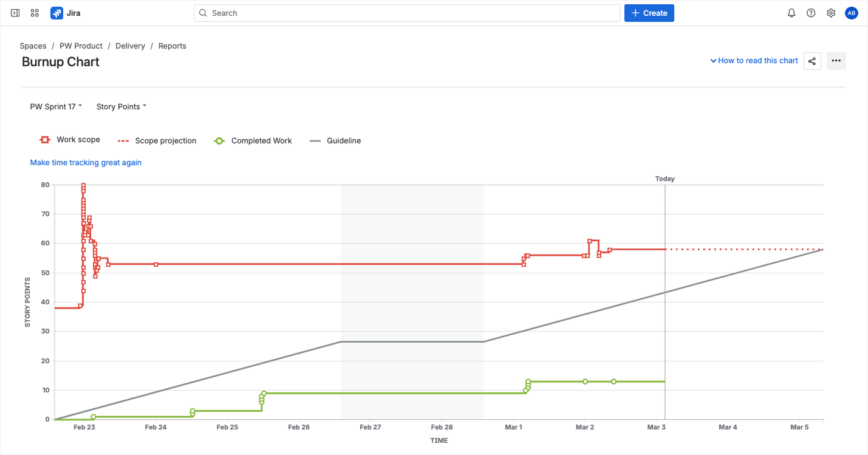Screen dimensions: 868x455
Task: Click the Mar 5 axis label
Action: coord(799,427)
